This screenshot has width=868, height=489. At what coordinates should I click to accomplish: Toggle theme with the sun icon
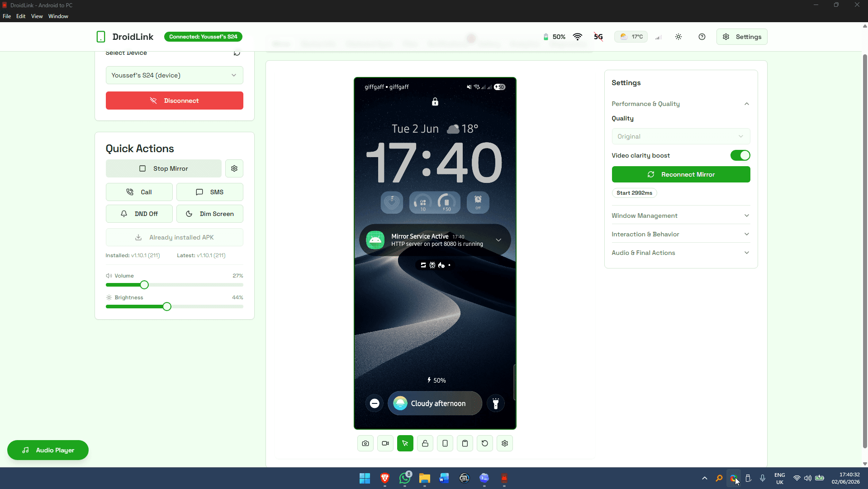678,37
